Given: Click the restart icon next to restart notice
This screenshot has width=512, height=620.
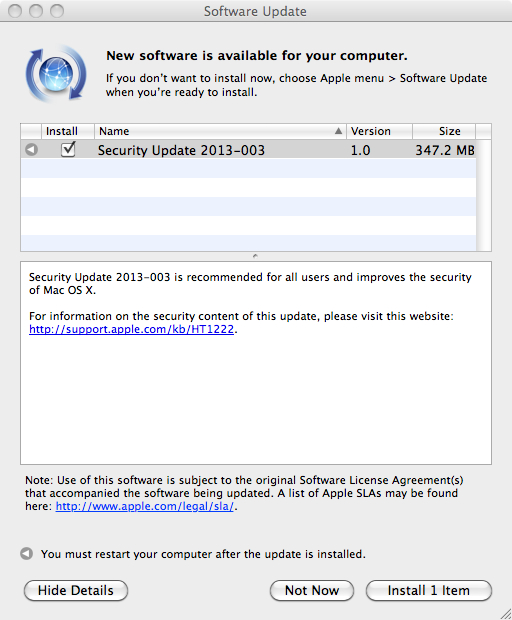Looking at the screenshot, I should tap(26, 554).
